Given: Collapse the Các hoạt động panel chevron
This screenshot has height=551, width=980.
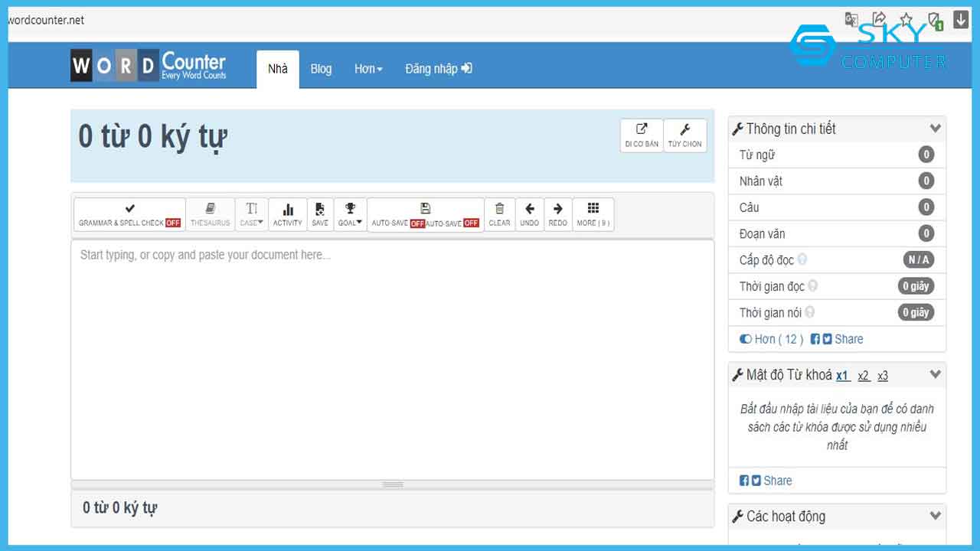Looking at the screenshot, I should pos(935,516).
